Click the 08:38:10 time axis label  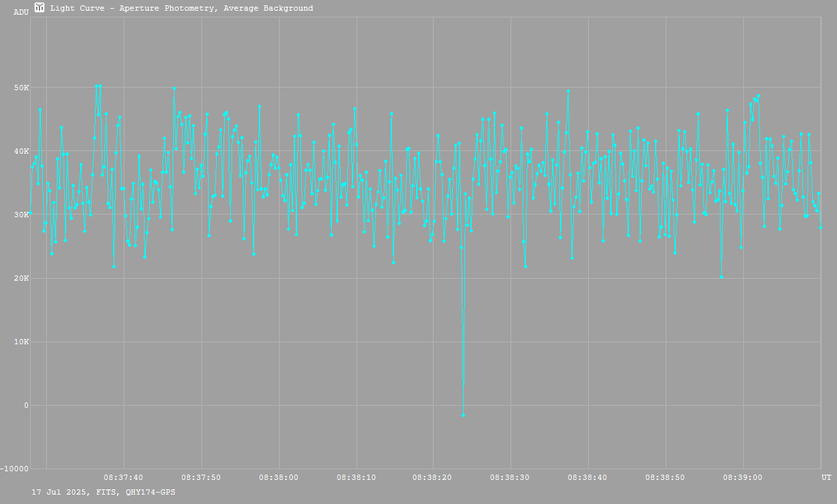coord(356,477)
